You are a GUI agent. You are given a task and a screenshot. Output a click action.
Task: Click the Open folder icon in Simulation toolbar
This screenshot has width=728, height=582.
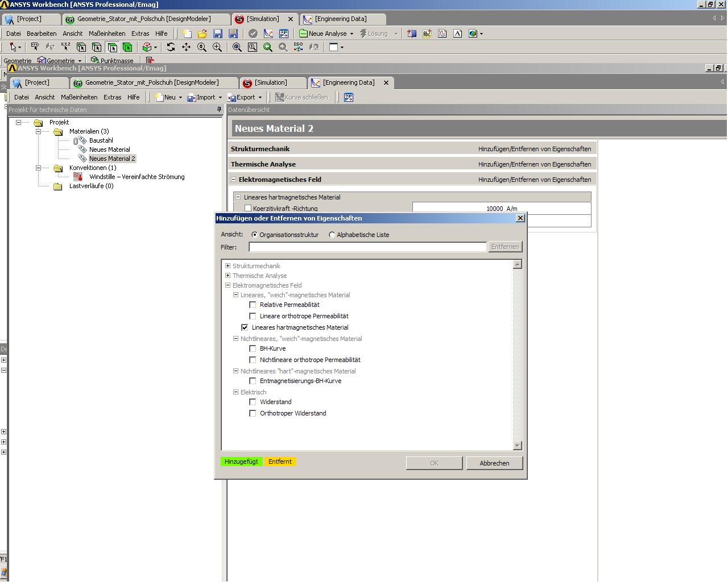tap(202, 34)
